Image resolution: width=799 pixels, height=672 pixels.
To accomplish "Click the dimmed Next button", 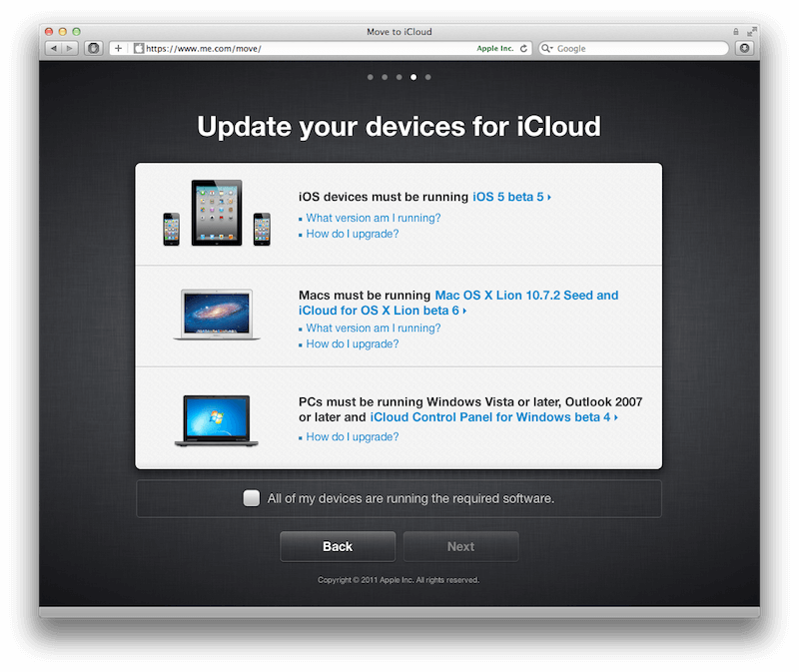I will point(461,546).
